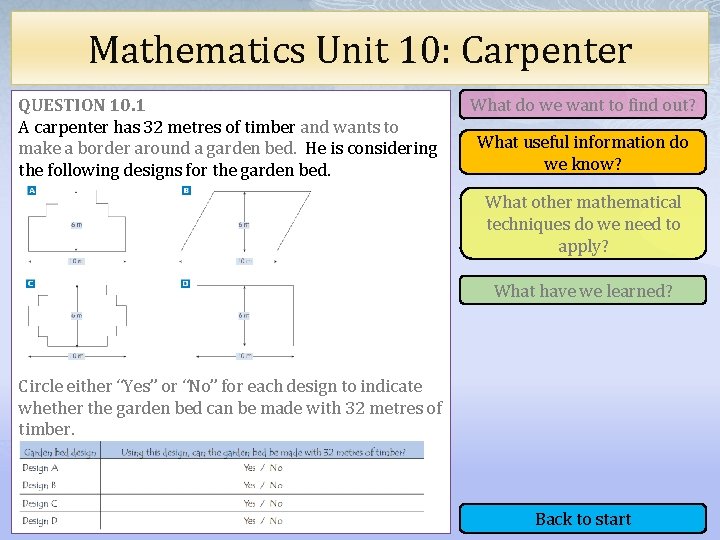Click 'Yes / No' in Design C row
720x540 pixels.
pyautogui.click(x=263, y=503)
